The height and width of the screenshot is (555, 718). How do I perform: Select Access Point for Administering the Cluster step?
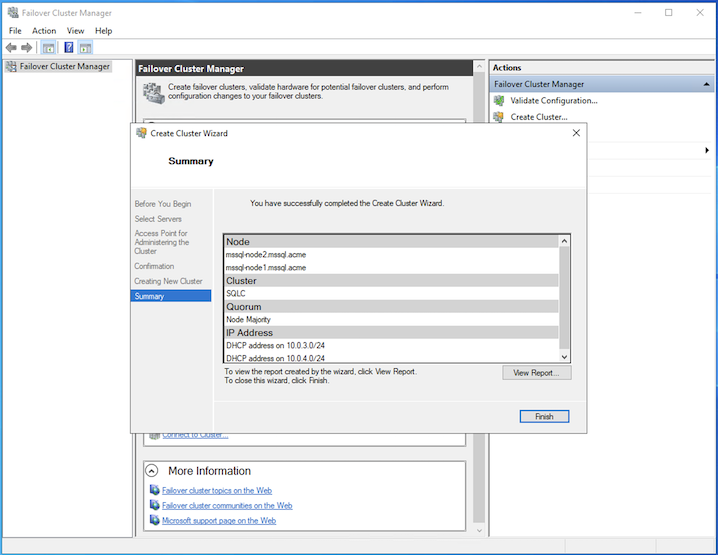pos(162,242)
